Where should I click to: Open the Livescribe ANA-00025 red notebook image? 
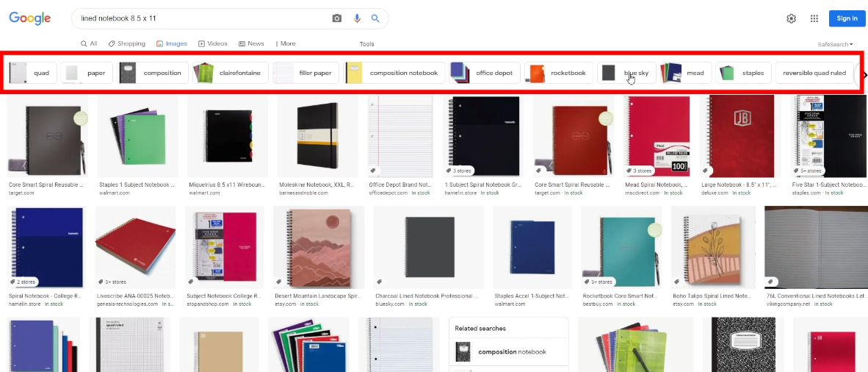(x=136, y=247)
